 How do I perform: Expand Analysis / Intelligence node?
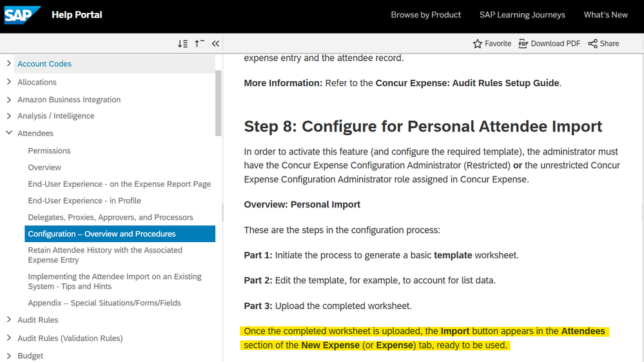point(8,116)
